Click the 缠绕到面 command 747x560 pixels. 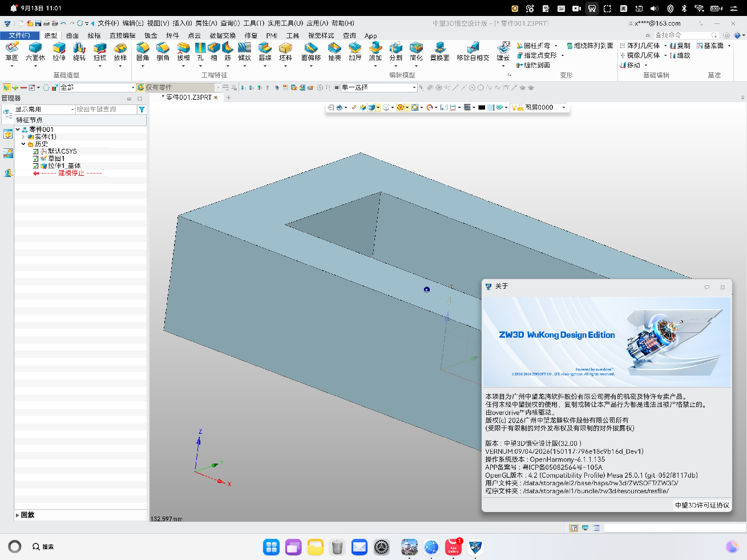[533, 65]
